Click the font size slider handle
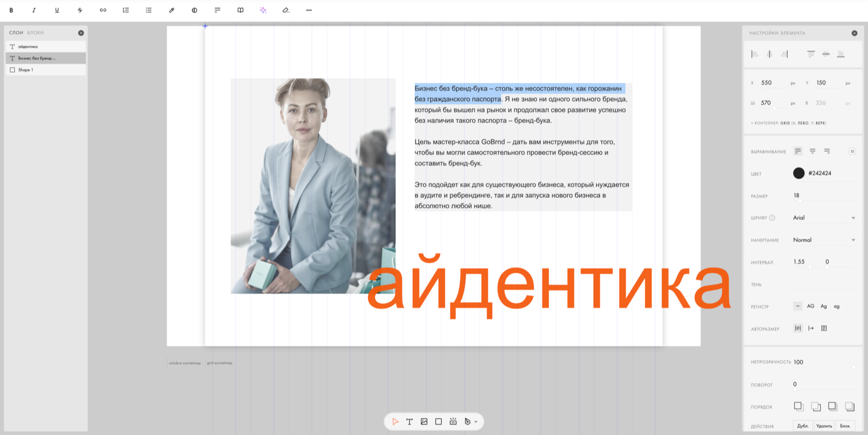The height and width of the screenshot is (435, 868). point(800,200)
